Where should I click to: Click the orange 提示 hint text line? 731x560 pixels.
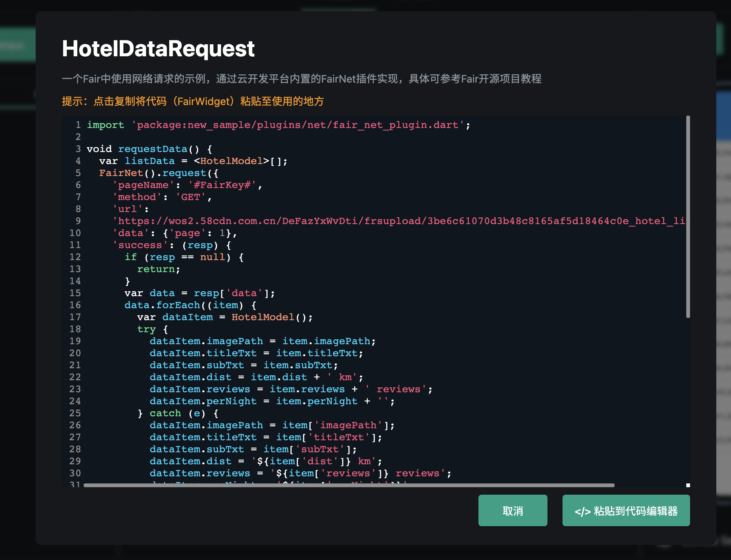(x=193, y=101)
